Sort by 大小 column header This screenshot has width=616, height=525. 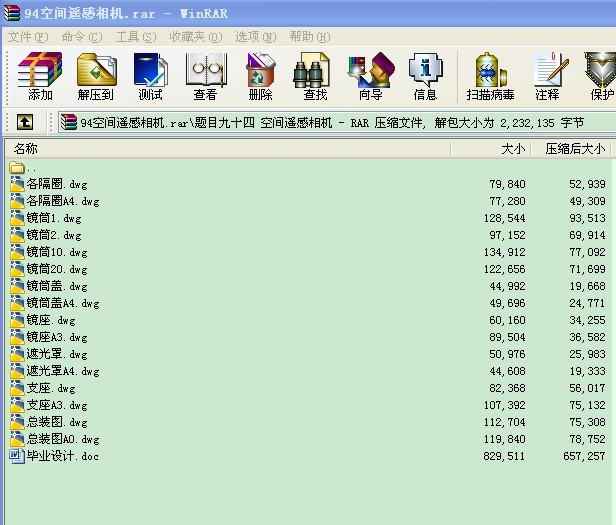point(512,148)
